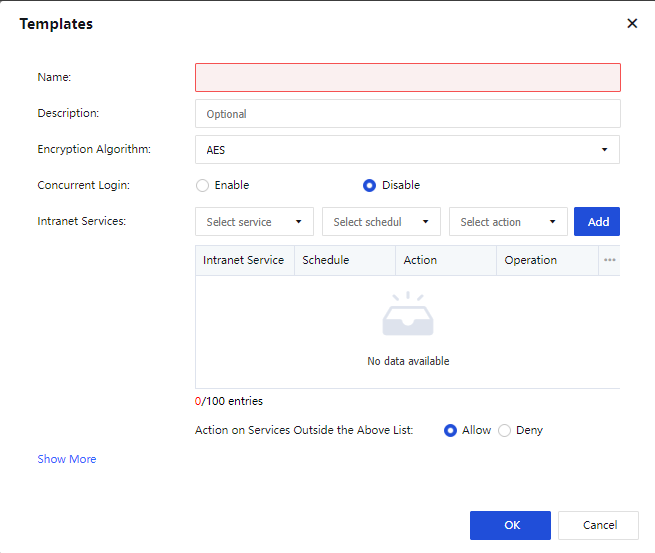Expand the Select action dropdown
Screen dimensions: 655x553
click(x=508, y=222)
